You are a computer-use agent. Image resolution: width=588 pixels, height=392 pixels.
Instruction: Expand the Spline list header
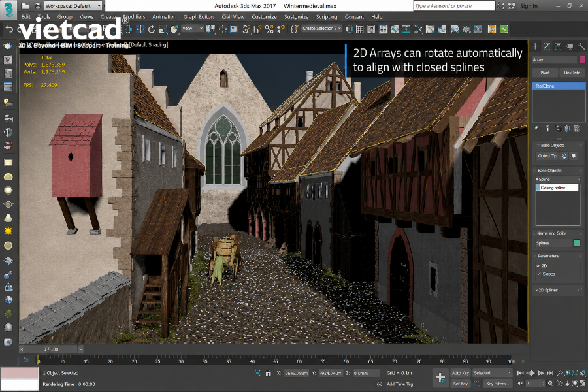558,179
